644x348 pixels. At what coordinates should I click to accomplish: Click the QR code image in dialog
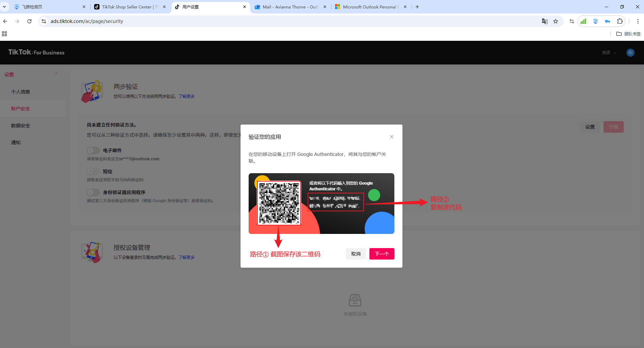(x=279, y=203)
